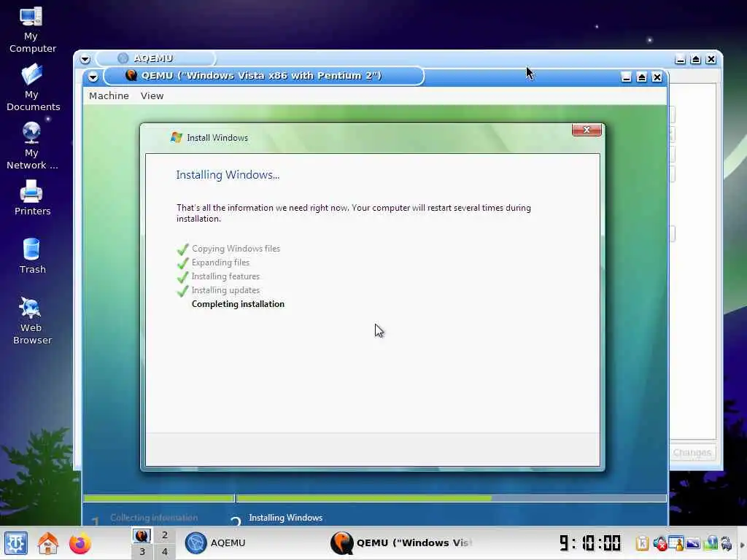Viewport: 747px width, 560px height.
Task: Click the panel clock display
Action: [x=589, y=542]
